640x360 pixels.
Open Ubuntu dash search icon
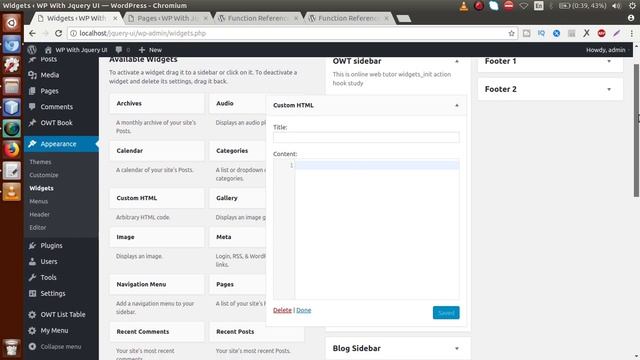[11, 23]
